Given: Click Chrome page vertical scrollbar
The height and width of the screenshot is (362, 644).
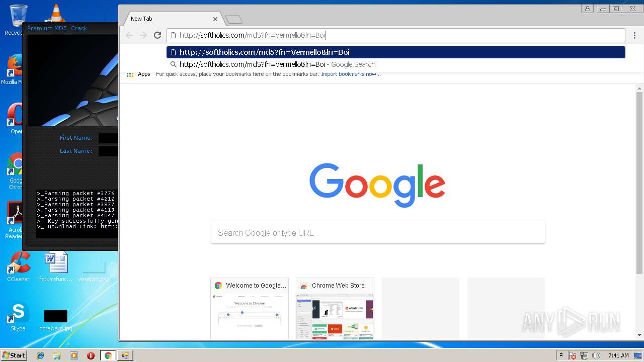Looking at the screenshot, I should tap(639, 183).
